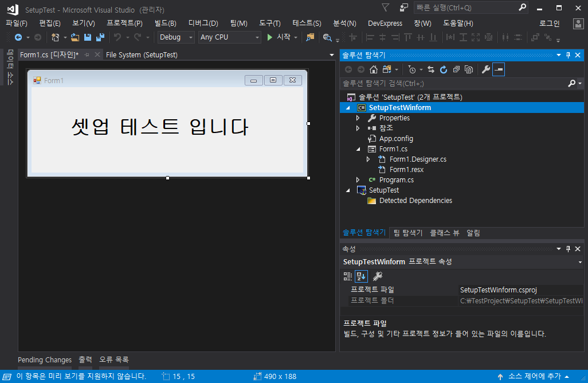
Task: Open the 파일(F) menu
Action: coord(17,24)
